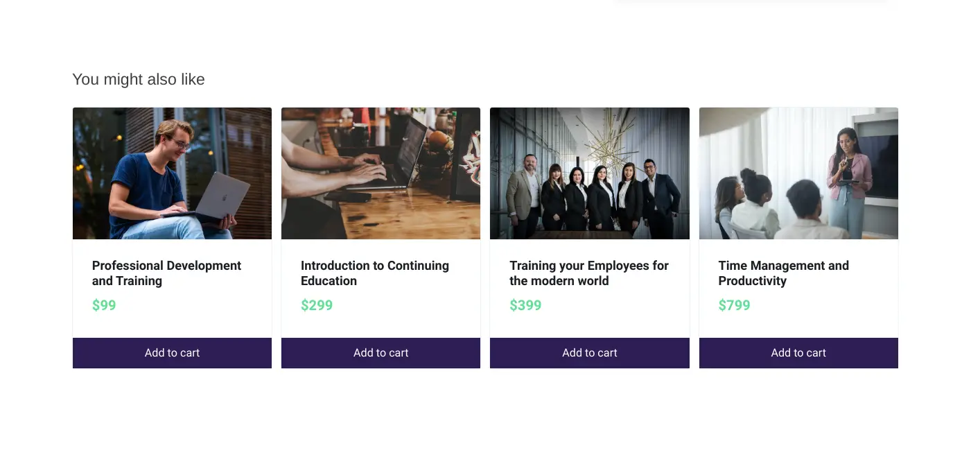Click the $99 price label
980x462 pixels.
pos(104,305)
